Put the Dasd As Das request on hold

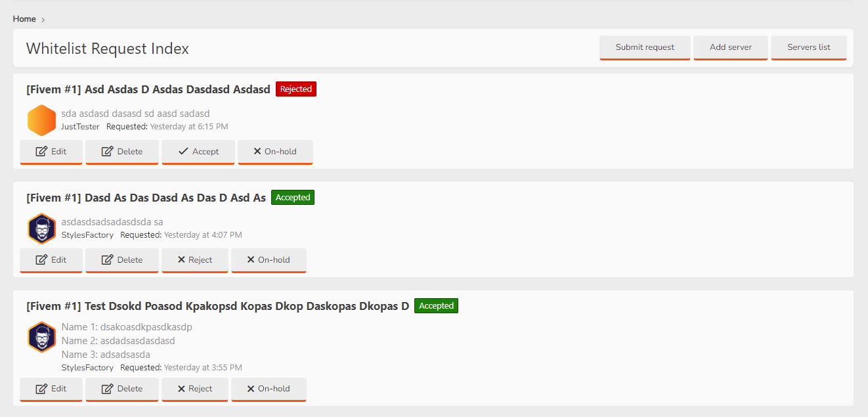(269, 260)
